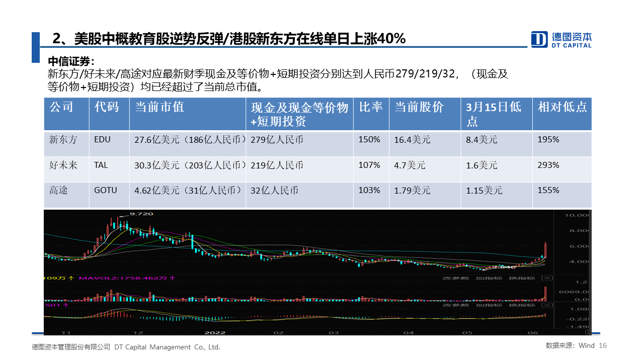This screenshot has width=644, height=362.
Task: Click the DT Capital logo icon
Action: [x=539, y=39]
